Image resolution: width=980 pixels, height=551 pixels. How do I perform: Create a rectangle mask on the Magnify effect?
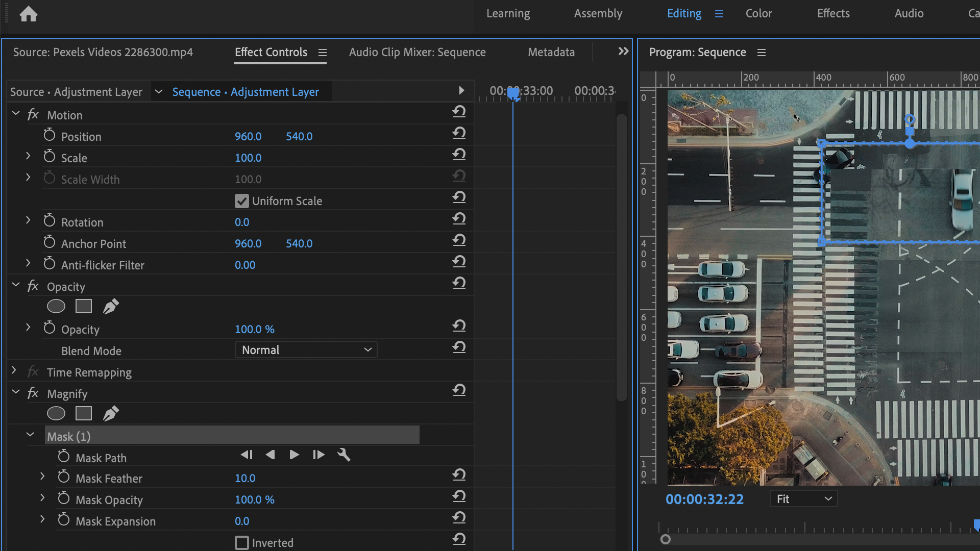tap(83, 413)
